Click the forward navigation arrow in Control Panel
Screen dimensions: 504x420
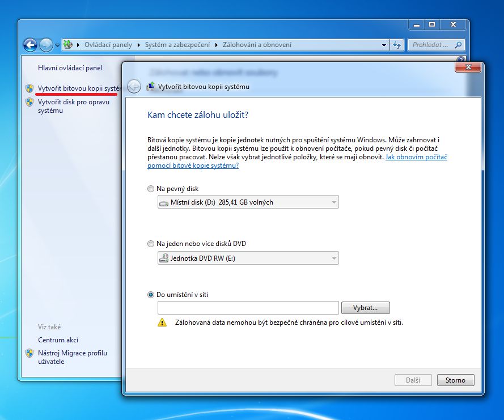point(46,45)
